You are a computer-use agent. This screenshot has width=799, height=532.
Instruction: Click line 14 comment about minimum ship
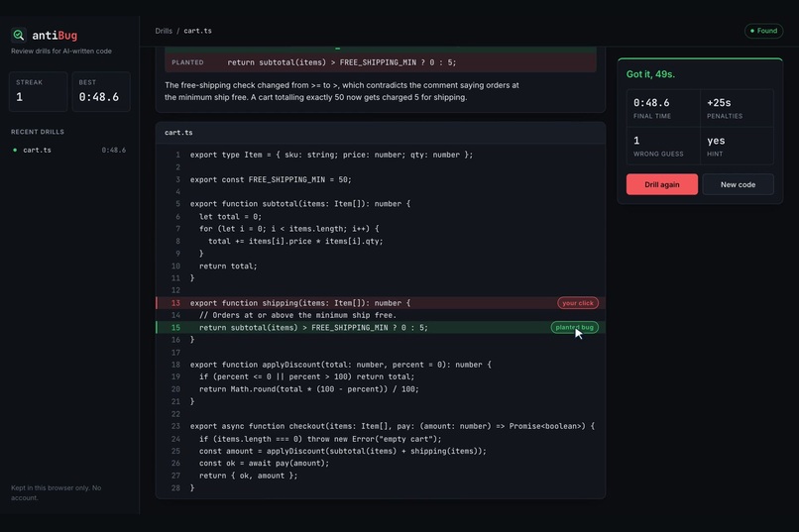point(297,315)
